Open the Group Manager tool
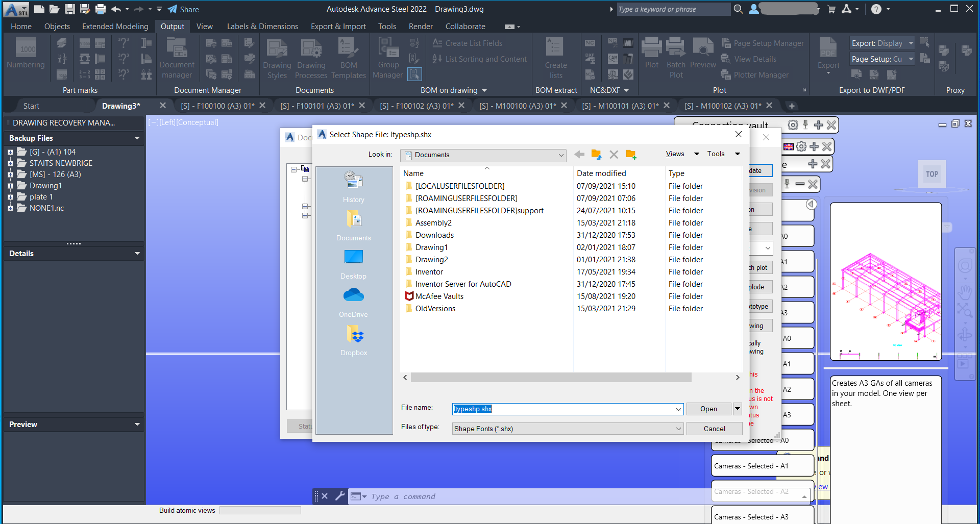This screenshot has height=524, width=980. [388, 58]
